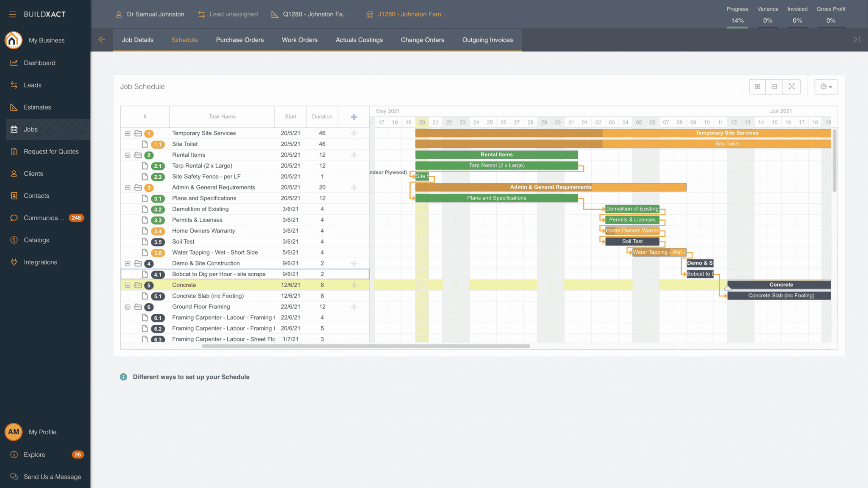Switch to the Purchase Orders tab
868x488 pixels.
click(x=239, y=40)
